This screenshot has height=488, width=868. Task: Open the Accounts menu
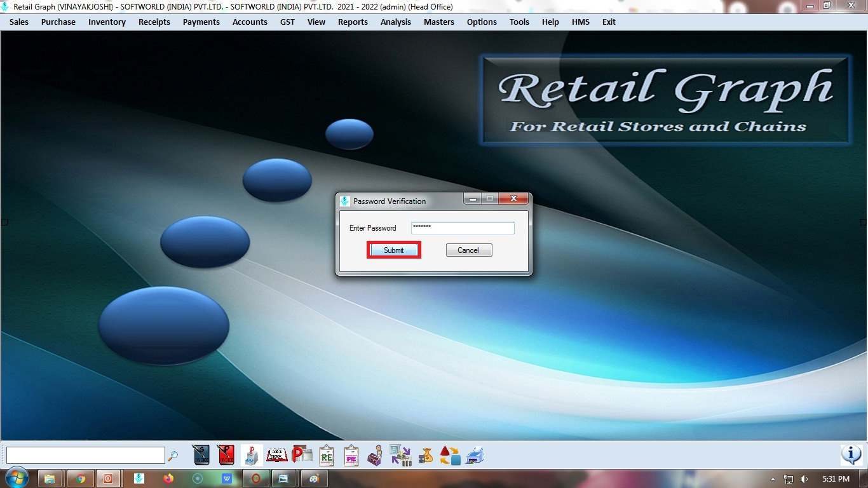pos(250,22)
